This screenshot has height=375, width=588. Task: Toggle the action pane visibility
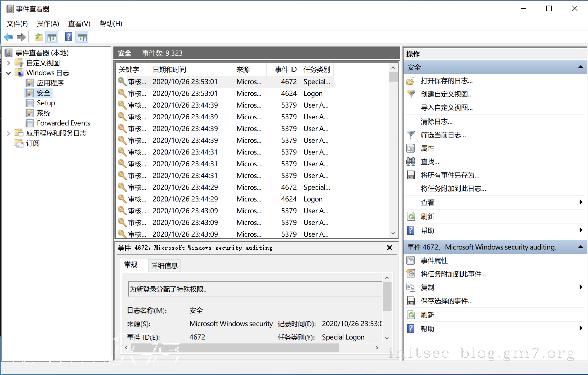click(82, 37)
